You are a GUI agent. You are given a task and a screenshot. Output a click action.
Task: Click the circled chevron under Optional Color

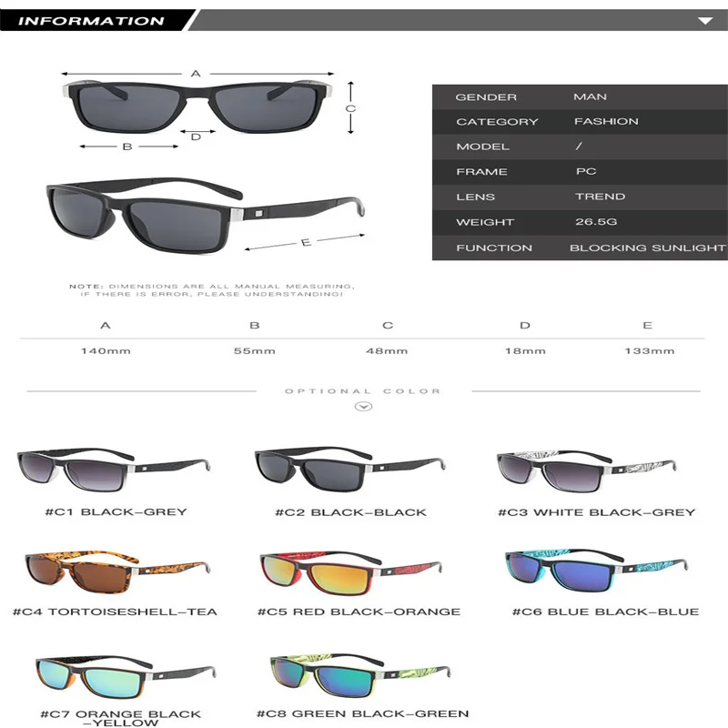tap(363, 407)
